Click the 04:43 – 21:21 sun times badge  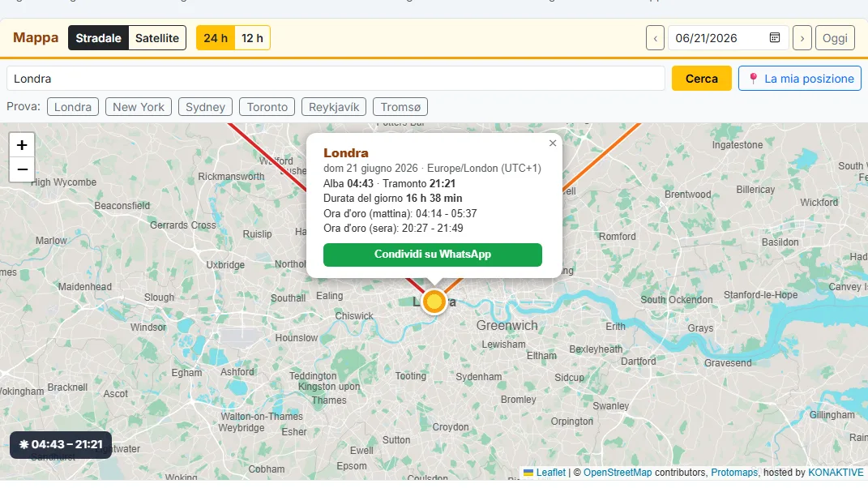click(x=61, y=445)
